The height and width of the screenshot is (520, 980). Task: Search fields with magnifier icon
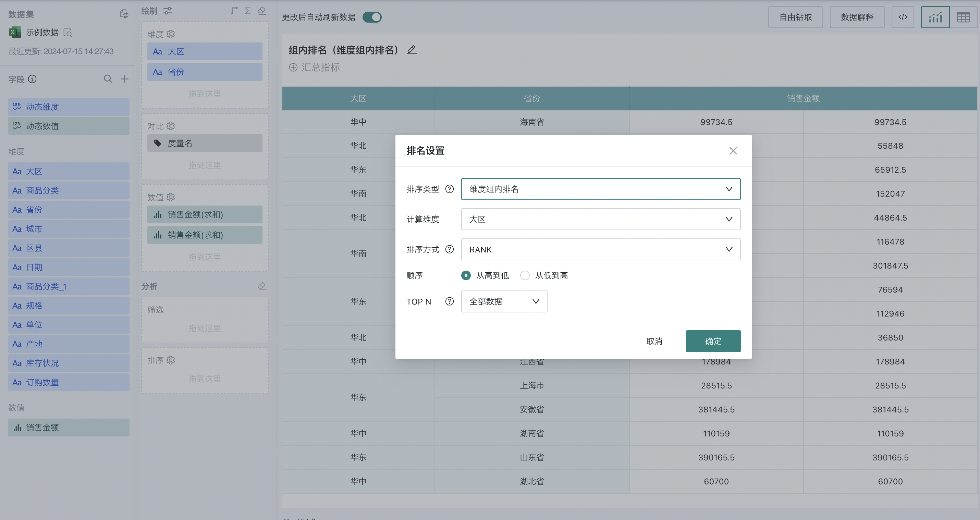point(108,79)
